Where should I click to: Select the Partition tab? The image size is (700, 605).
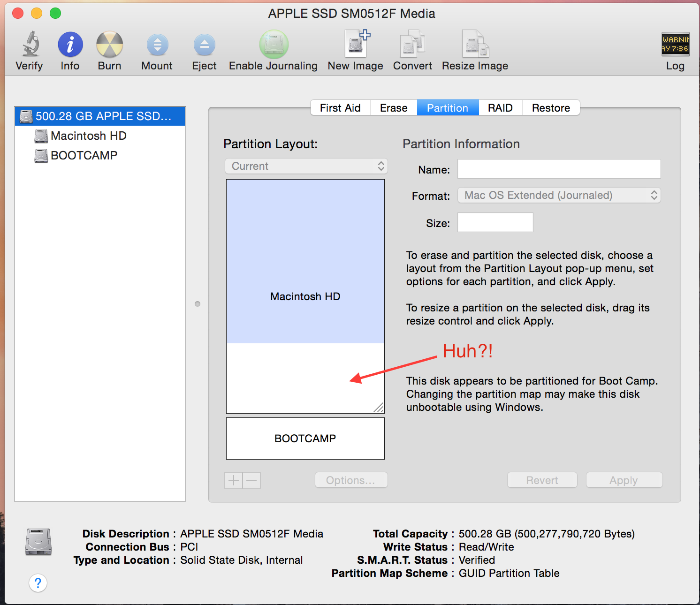tap(448, 108)
